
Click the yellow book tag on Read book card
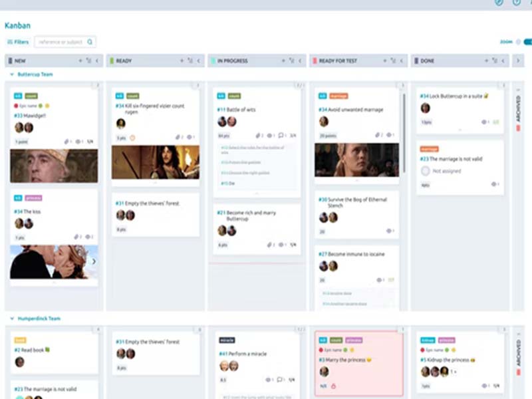click(x=21, y=340)
